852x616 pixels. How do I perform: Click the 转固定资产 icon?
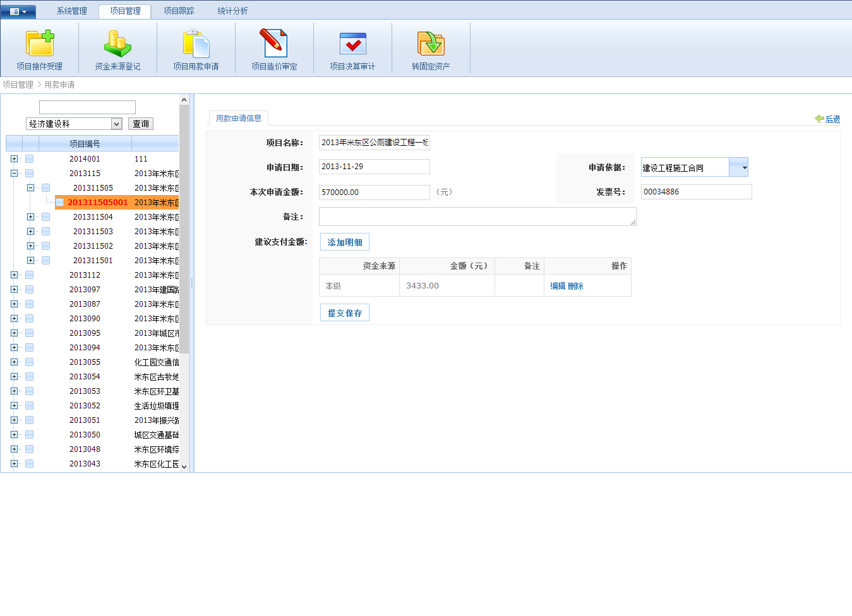431,44
